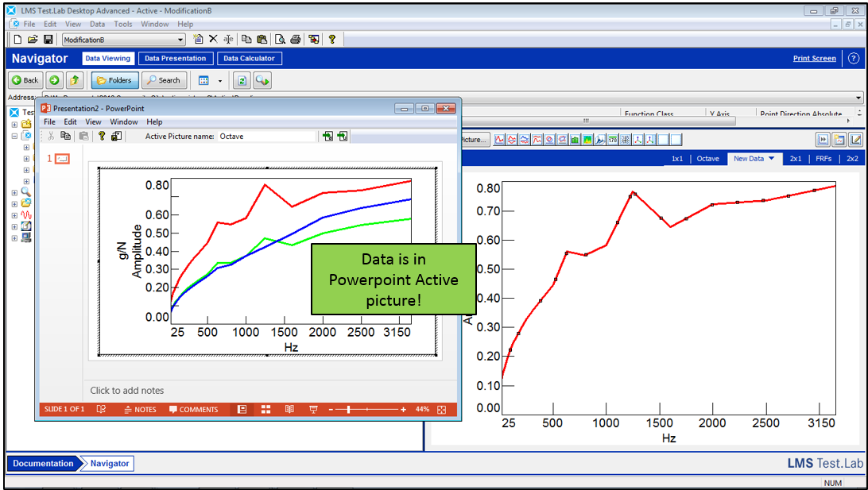The width and height of the screenshot is (868, 490).
Task: Click the refresh icon in Navigator toolbar
Action: pyautogui.click(x=242, y=80)
